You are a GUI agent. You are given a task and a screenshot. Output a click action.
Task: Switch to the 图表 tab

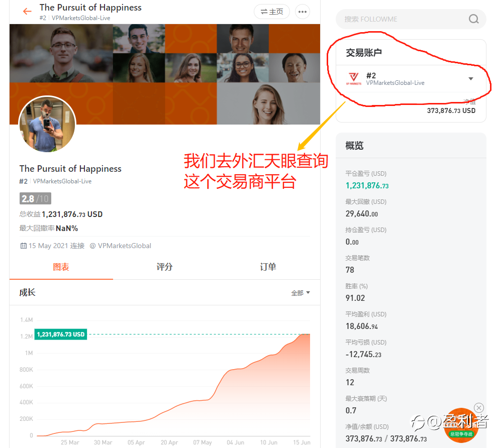[61, 267]
